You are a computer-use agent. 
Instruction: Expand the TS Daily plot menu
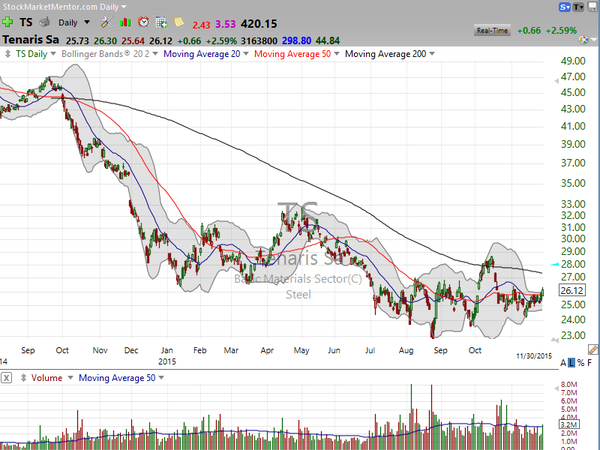pos(53,54)
